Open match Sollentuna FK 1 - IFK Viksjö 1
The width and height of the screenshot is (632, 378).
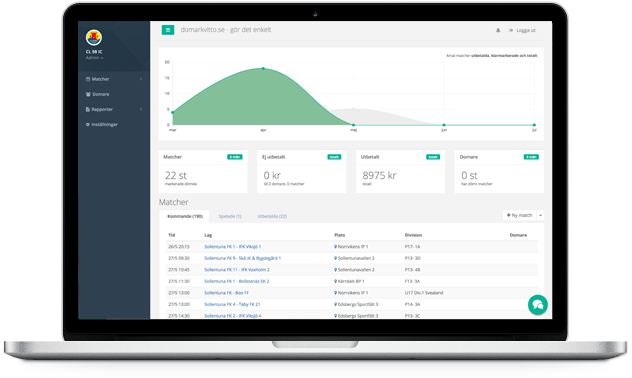[233, 247]
